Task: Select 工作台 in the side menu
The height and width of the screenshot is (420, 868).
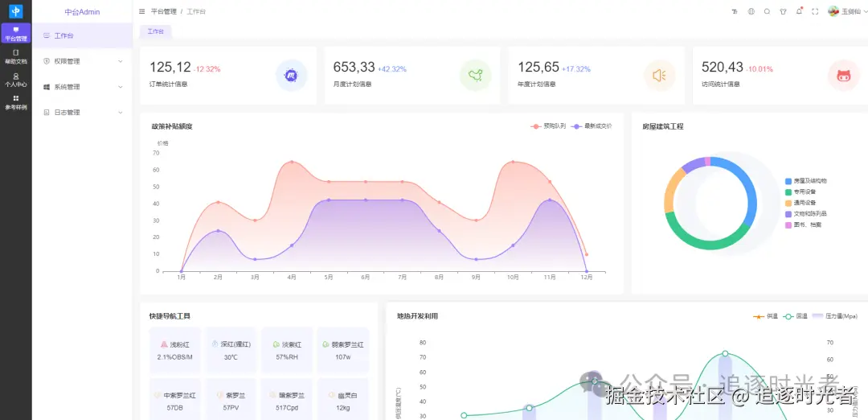Action: click(x=83, y=35)
